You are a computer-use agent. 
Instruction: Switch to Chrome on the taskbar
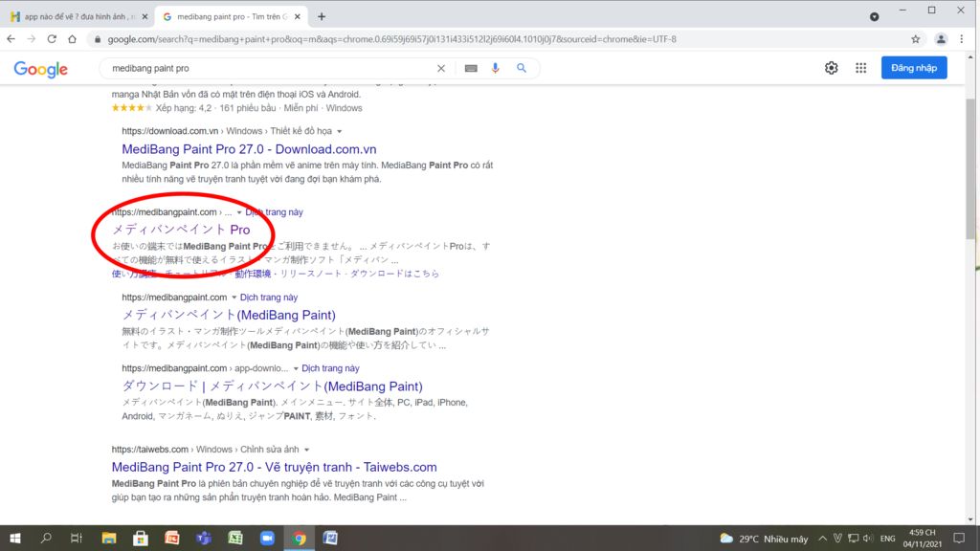pyautogui.click(x=299, y=538)
